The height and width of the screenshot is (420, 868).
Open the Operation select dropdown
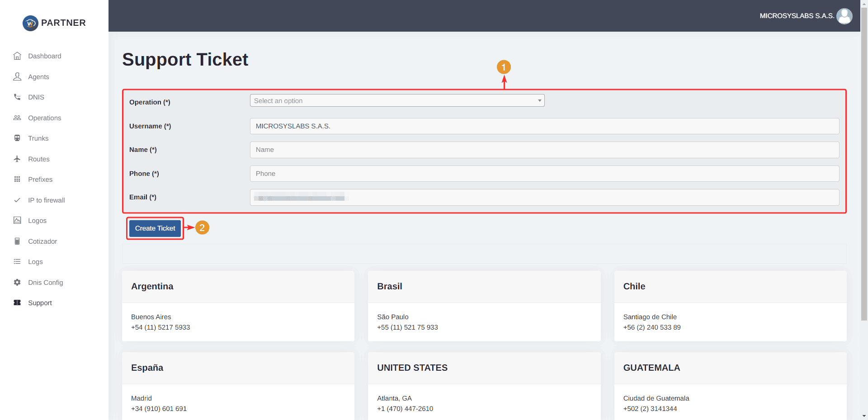click(397, 100)
